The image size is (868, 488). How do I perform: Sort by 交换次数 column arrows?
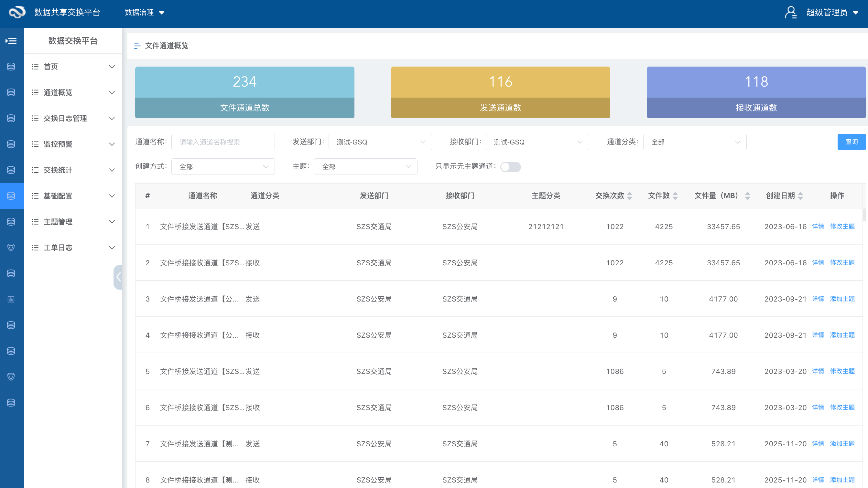coord(629,196)
